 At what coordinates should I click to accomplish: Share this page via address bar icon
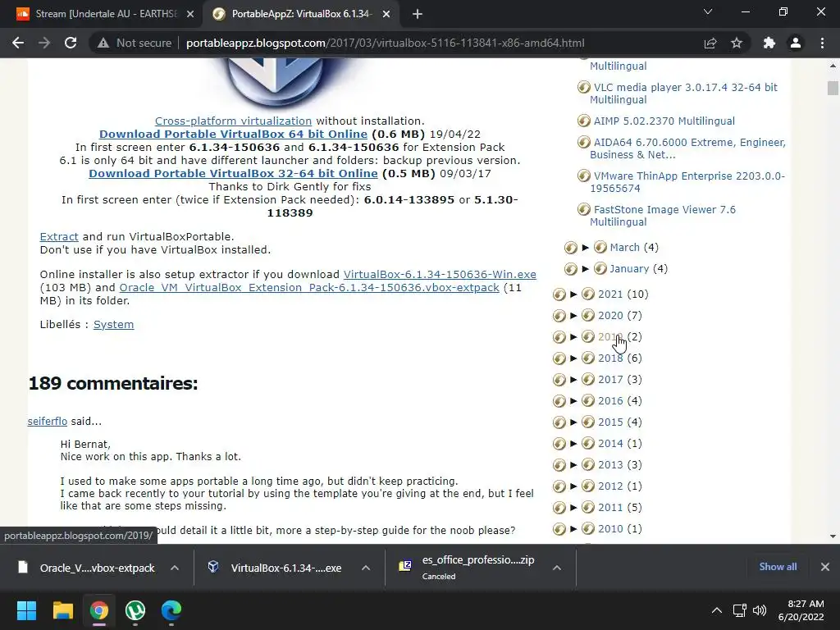click(710, 43)
